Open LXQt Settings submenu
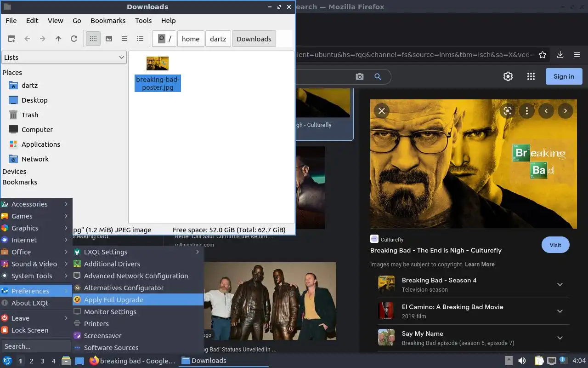 point(138,252)
